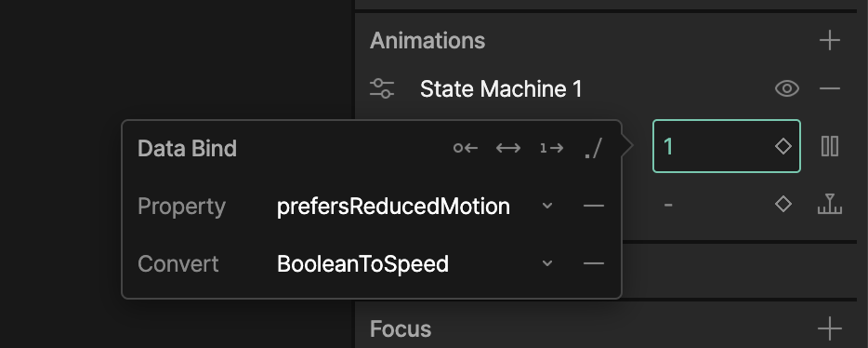Click the highlighted speed field showing 1
868x348 pixels.
tap(727, 146)
